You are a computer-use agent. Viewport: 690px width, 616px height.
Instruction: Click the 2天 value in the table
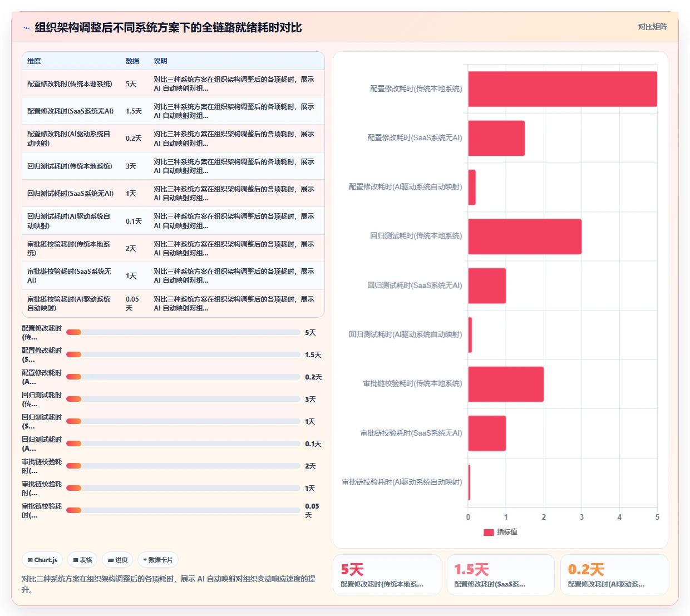[x=131, y=248]
